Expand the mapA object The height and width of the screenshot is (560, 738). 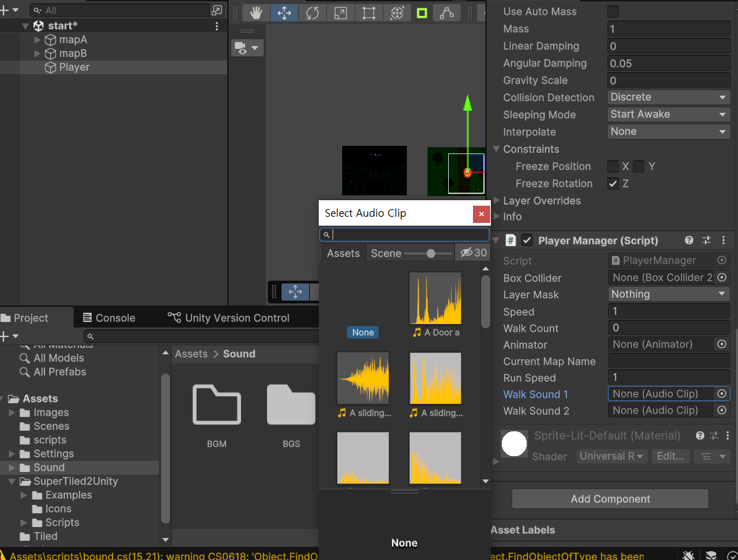point(37,40)
